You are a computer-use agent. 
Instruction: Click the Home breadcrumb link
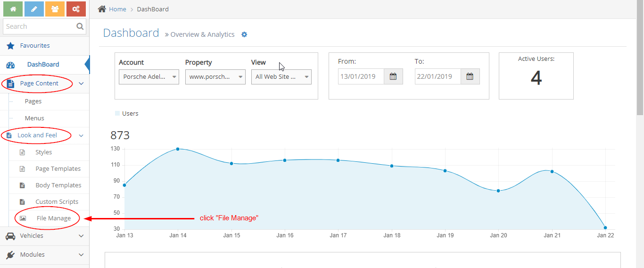coord(117,9)
